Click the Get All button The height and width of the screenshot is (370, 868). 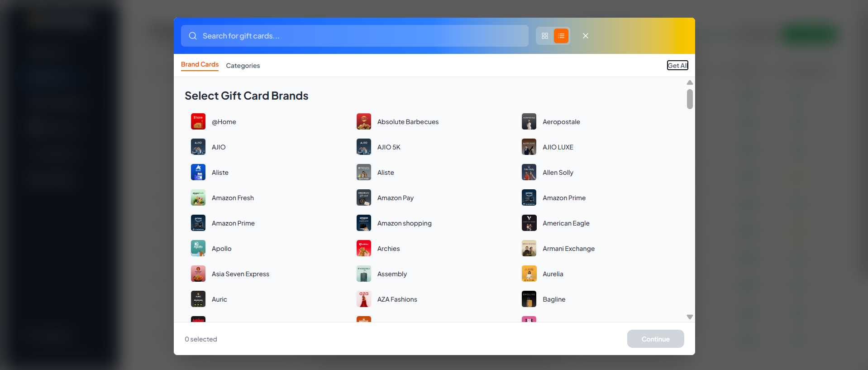point(677,65)
